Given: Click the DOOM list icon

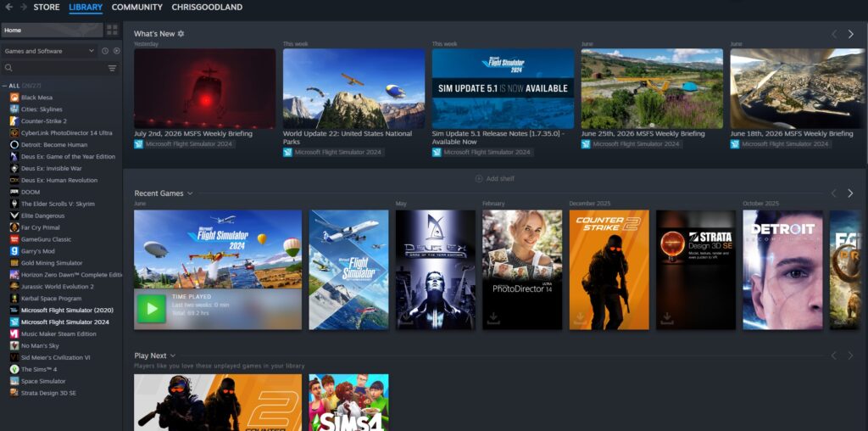Looking at the screenshot, I should [14, 193].
